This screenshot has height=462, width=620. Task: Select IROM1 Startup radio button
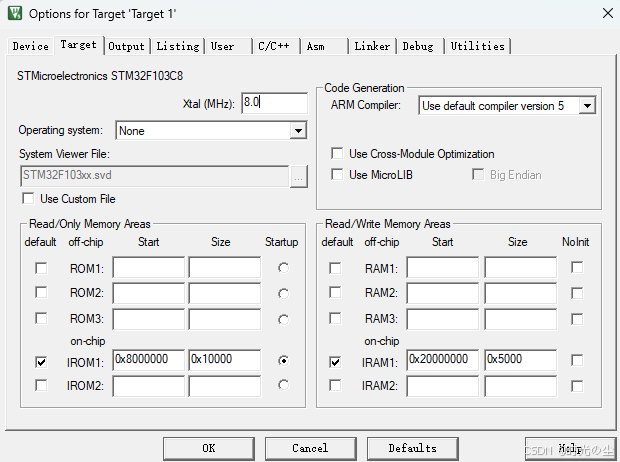283,360
